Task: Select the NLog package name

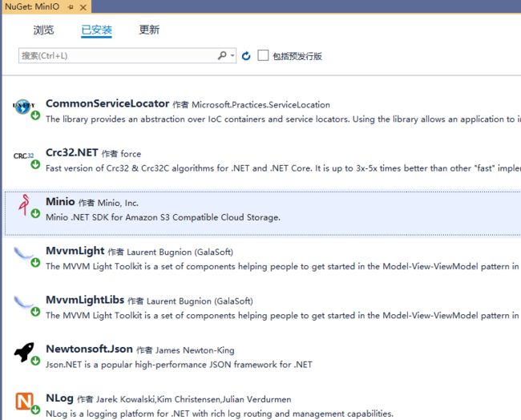Action: tap(59, 398)
